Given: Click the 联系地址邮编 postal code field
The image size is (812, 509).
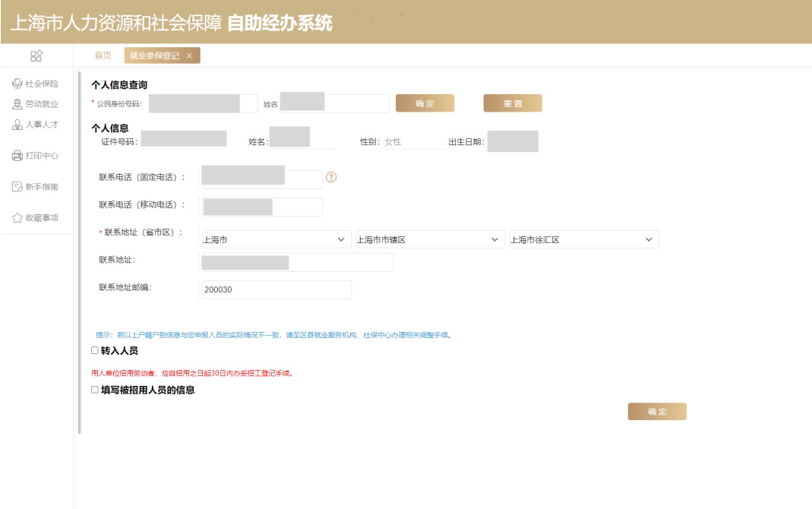Looking at the screenshot, I should point(276,290).
